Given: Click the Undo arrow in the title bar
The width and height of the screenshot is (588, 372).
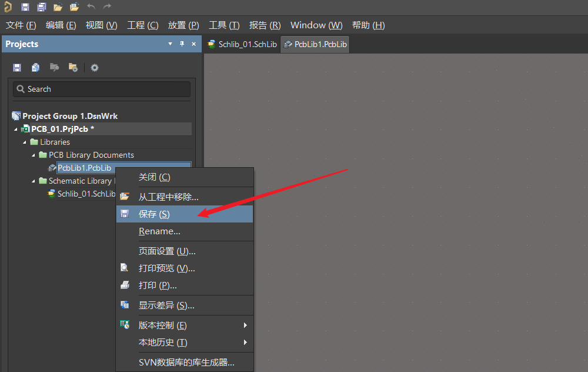Looking at the screenshot, I should 91,6.
